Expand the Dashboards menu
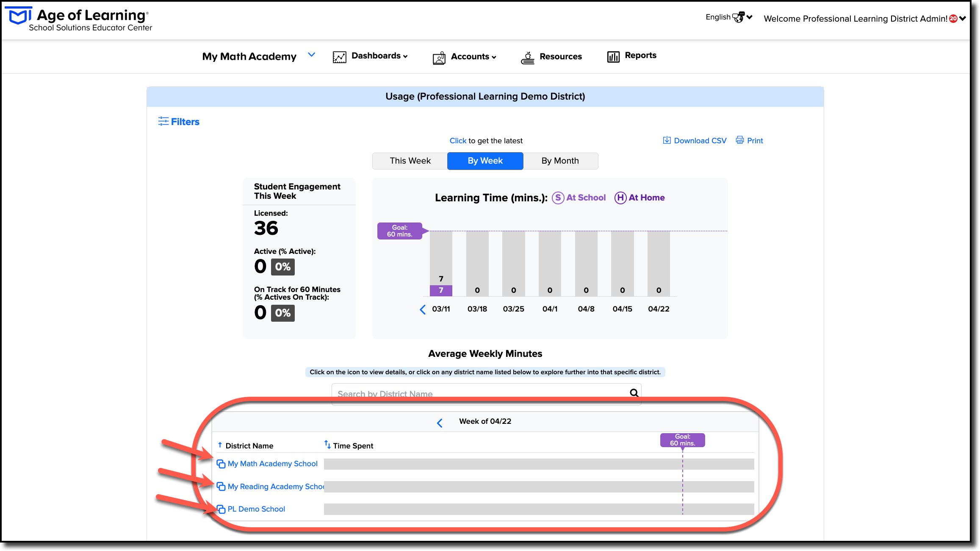The width and height of the screenshot is (980, 551). tap(405, 56)
